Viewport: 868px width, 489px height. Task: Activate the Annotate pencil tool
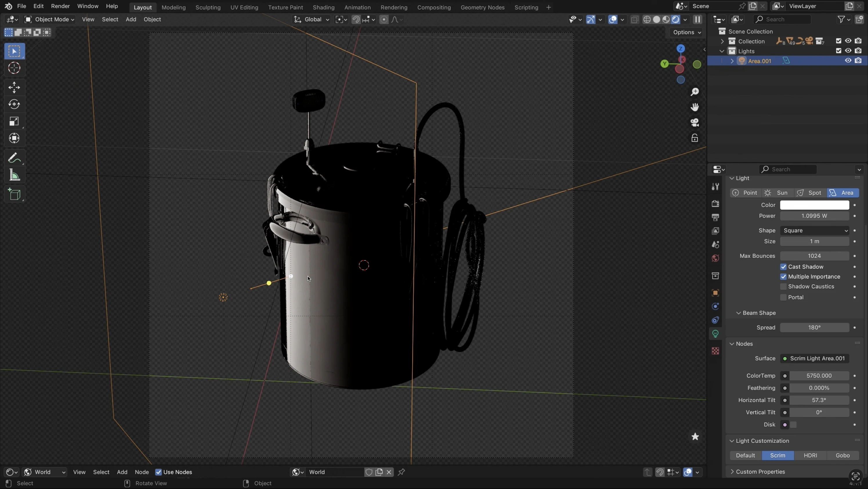point(14,158)
